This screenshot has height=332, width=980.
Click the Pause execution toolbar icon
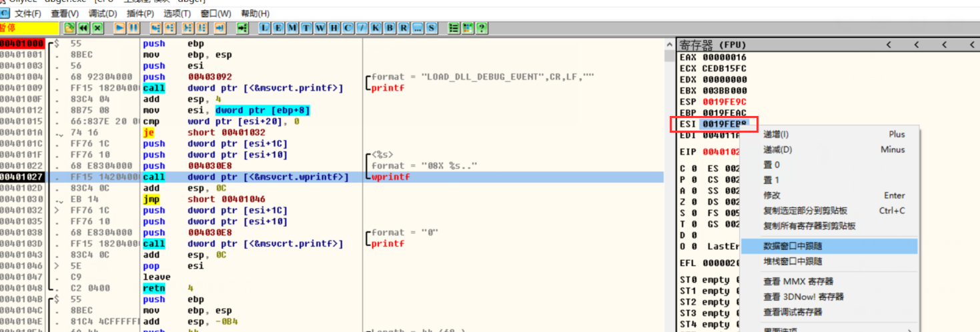(x=134, y=28)
